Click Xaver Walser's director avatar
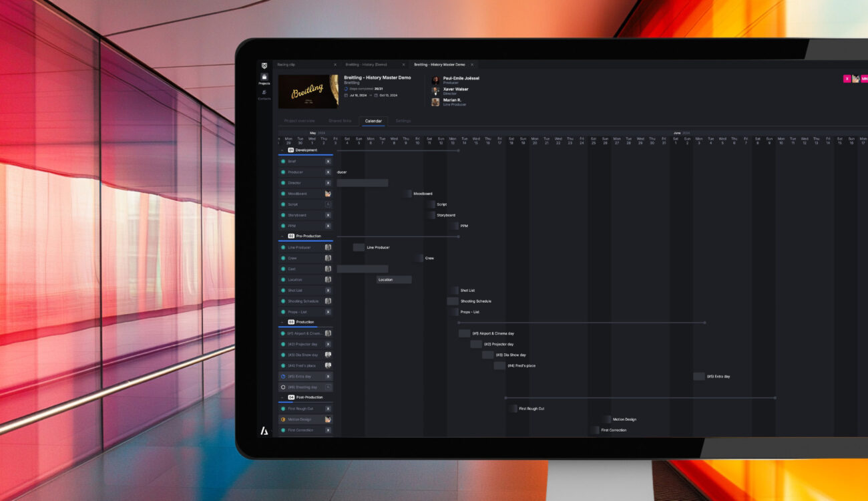 435,91
